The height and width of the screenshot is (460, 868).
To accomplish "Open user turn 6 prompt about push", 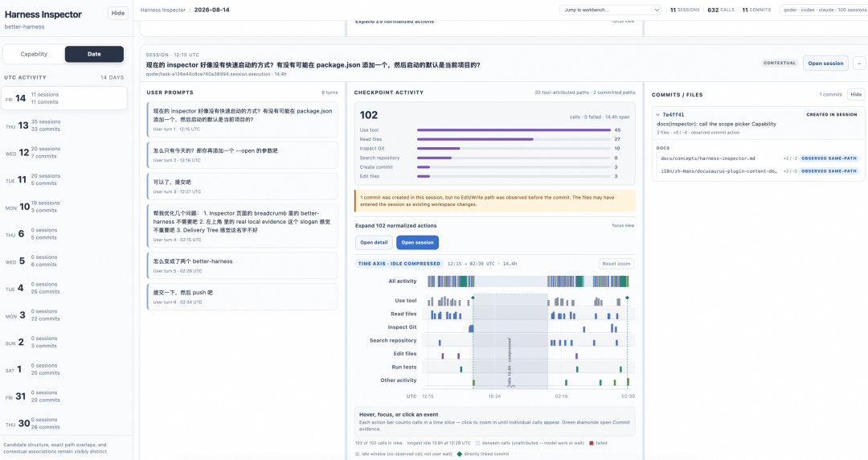I will (243, 297).
